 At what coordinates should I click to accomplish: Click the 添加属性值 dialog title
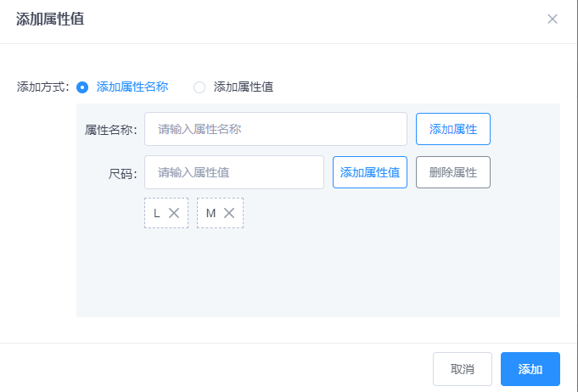point(50,19)
